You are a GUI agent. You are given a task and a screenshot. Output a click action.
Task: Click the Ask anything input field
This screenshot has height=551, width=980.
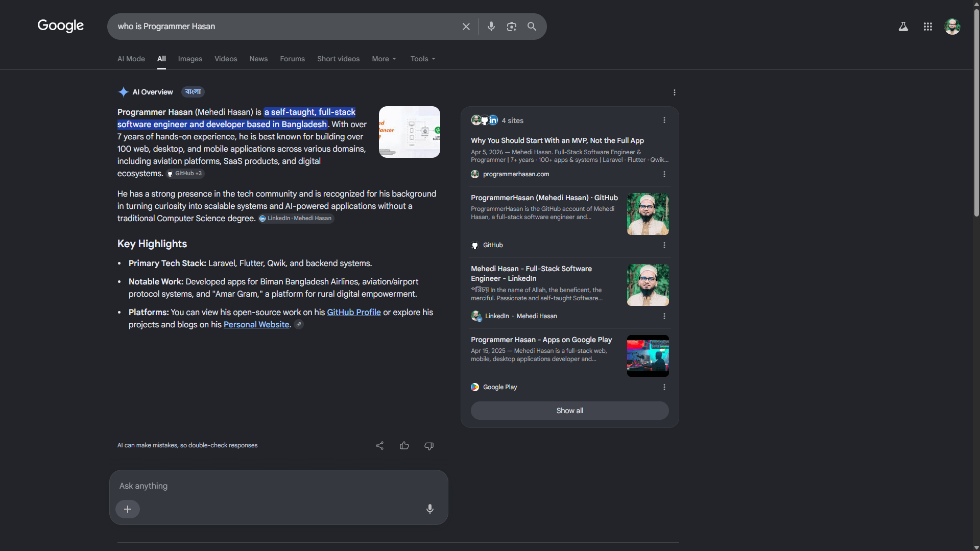[x=278, y=486]
